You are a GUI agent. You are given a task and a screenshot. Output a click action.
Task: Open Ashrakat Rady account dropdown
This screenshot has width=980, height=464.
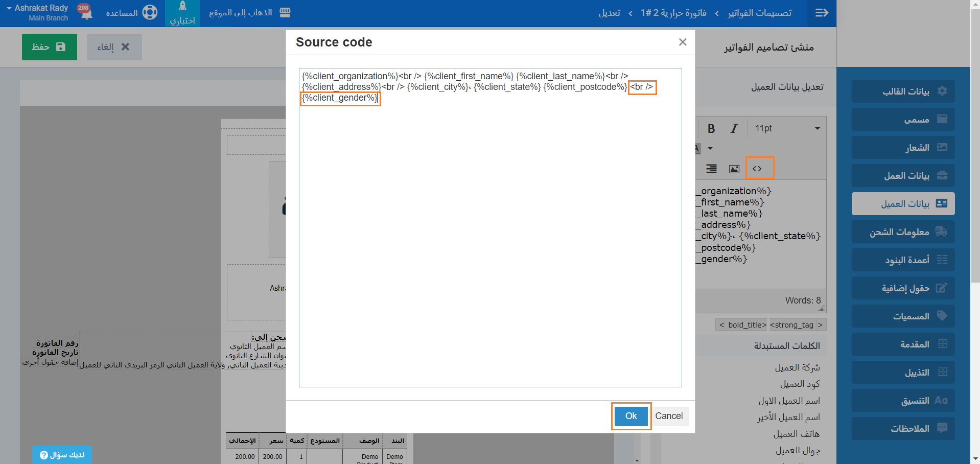37,13
